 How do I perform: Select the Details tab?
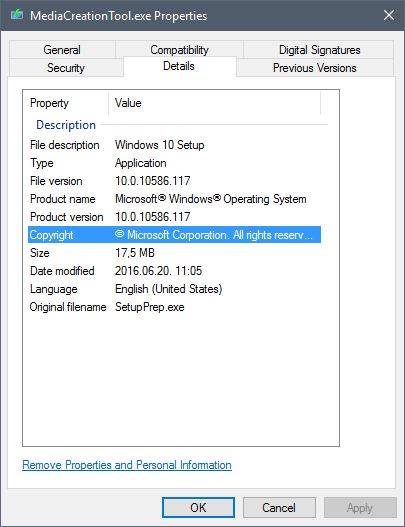coord(179,66)
